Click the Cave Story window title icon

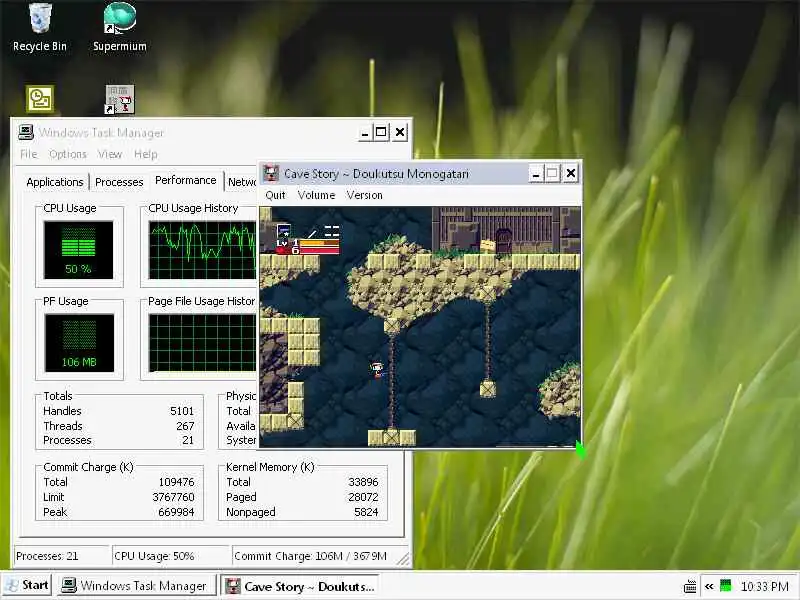pyautogui.click(x=270, y=173)
